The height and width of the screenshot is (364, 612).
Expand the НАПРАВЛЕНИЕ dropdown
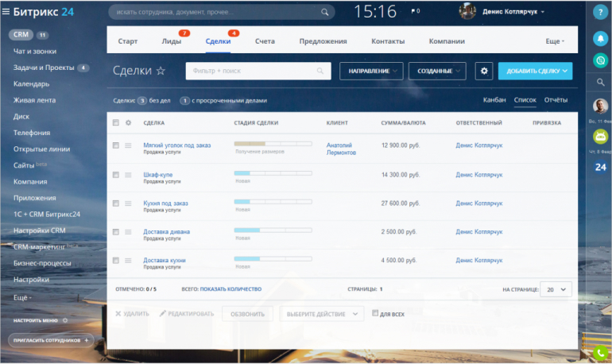[371, 71]
